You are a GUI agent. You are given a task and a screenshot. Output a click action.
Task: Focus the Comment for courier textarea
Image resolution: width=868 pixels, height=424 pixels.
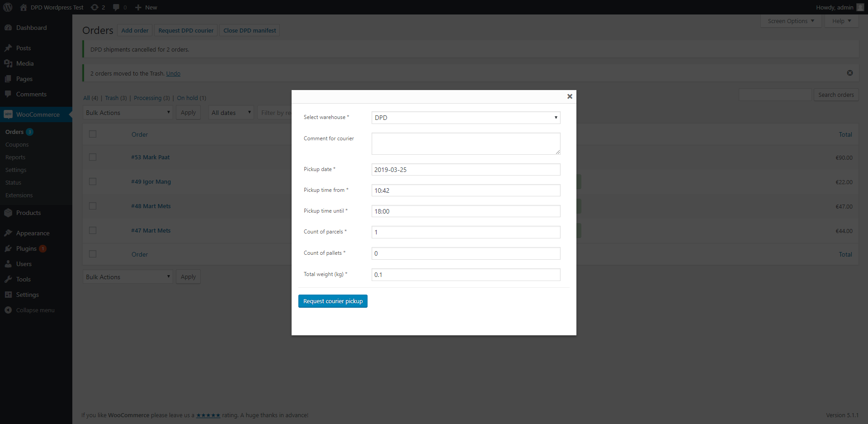pos(466,143)
